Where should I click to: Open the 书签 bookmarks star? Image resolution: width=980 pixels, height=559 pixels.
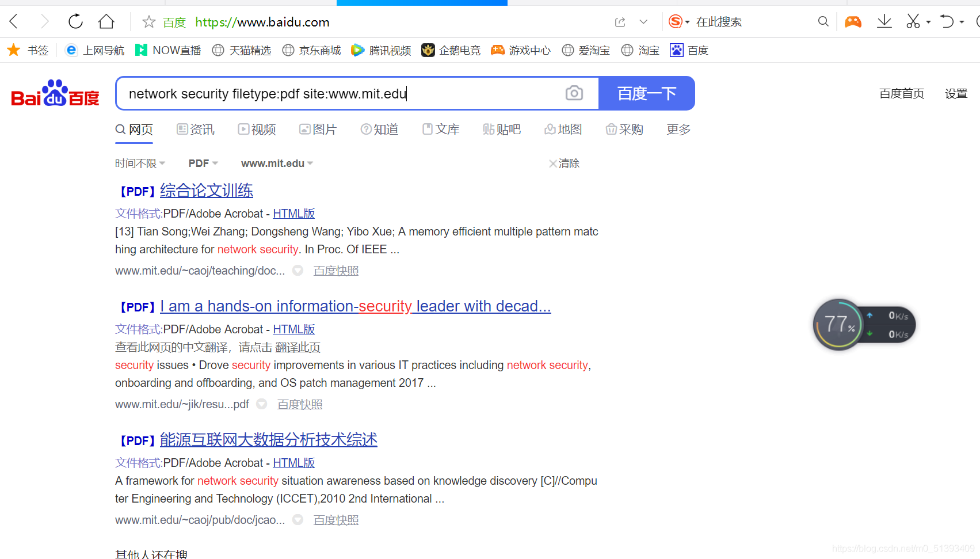[x=28, y=51]
